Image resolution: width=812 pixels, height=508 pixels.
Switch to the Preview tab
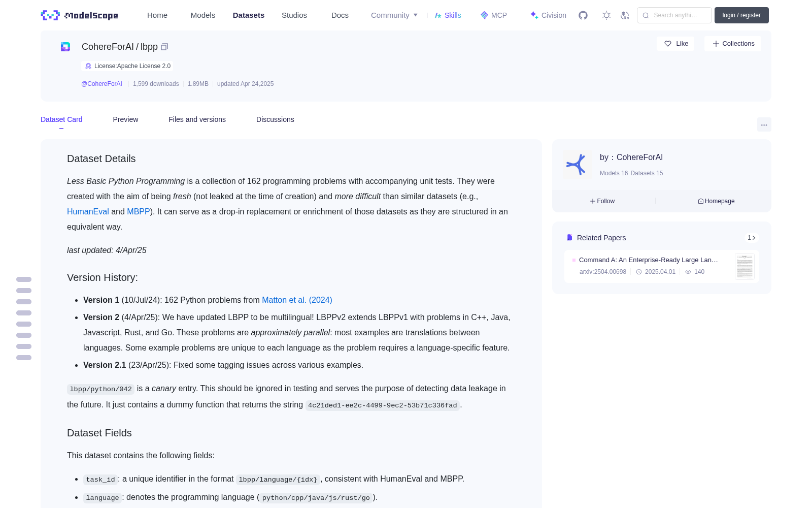pyautogui.click(x=125, y=119)
